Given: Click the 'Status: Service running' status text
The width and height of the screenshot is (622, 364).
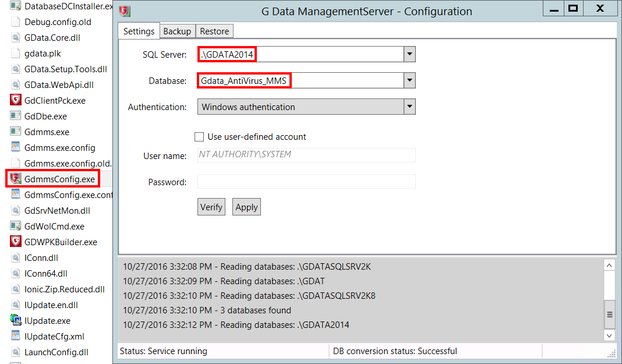Looking at the screenshot, I should (164, 351).
